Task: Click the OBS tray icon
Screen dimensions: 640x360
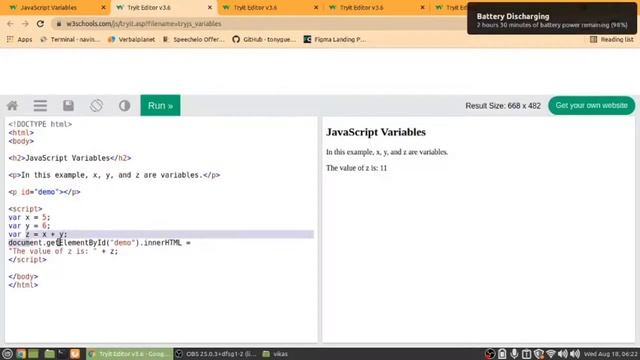Action: click(x=490, y=354)
